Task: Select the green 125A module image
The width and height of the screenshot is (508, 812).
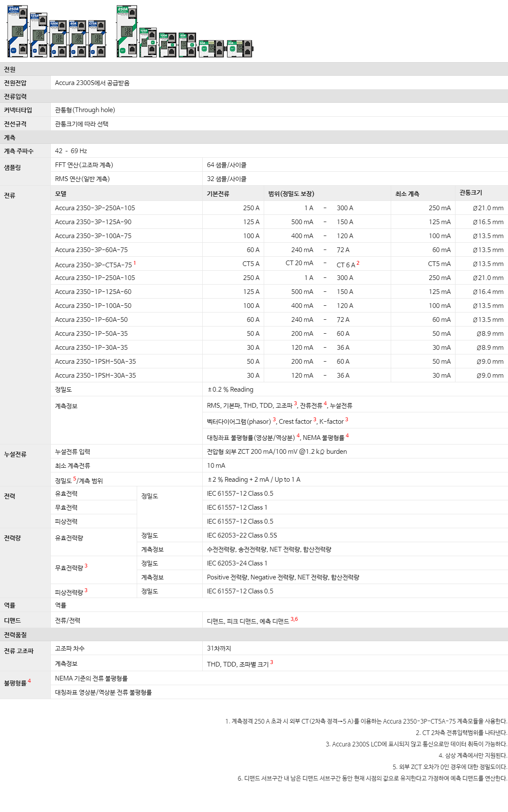Action: 148,42
